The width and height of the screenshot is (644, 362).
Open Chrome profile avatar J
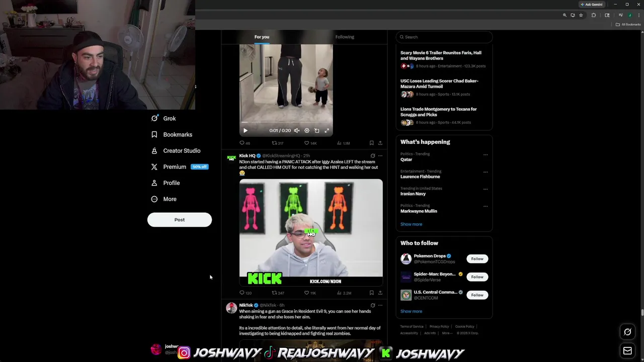[629, 16]
